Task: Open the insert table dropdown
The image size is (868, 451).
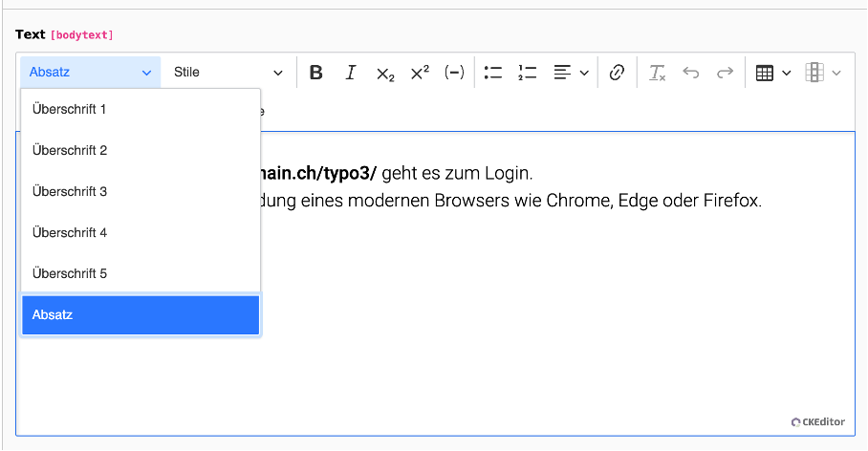Action: click(772, 73)
